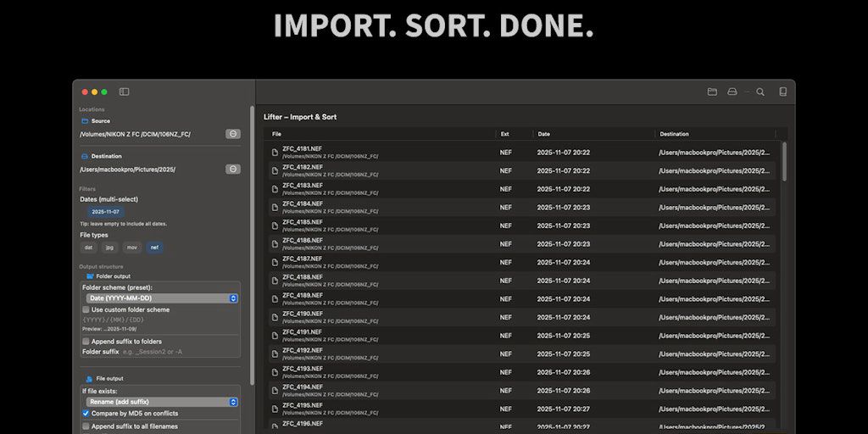Click destination path of ZFC_4181.NEF row
Image resolution: width=868 pixels, height=434 pixels.
(x=714, y=153)
